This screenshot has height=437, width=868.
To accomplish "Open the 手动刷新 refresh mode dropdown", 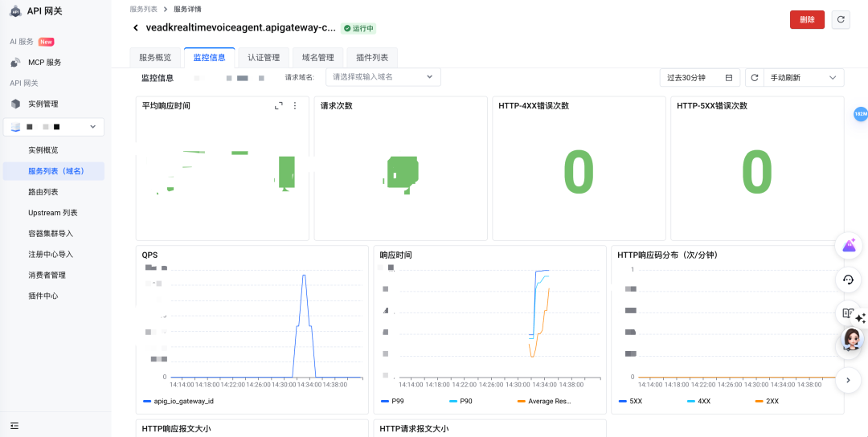I will tap(804, 78).
